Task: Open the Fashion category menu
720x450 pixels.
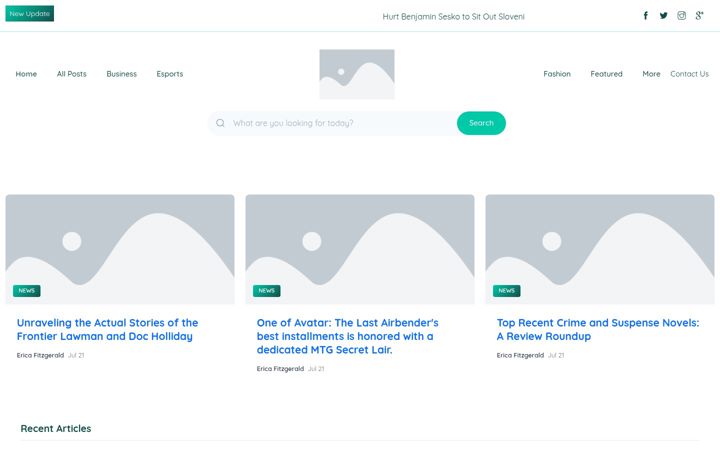Action: pyautogui.click(x=557, y=74)
